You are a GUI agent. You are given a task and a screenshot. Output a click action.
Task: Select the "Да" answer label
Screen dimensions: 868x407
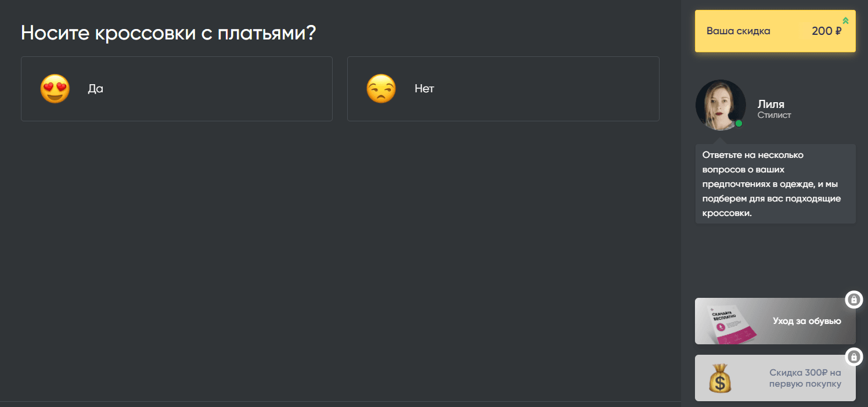point(95,89)
